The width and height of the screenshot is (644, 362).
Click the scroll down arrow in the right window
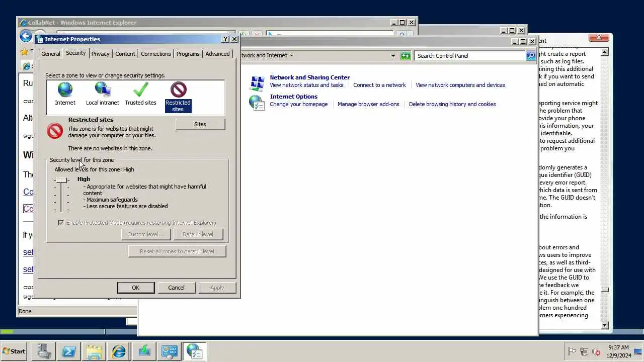tap(605, 325)
